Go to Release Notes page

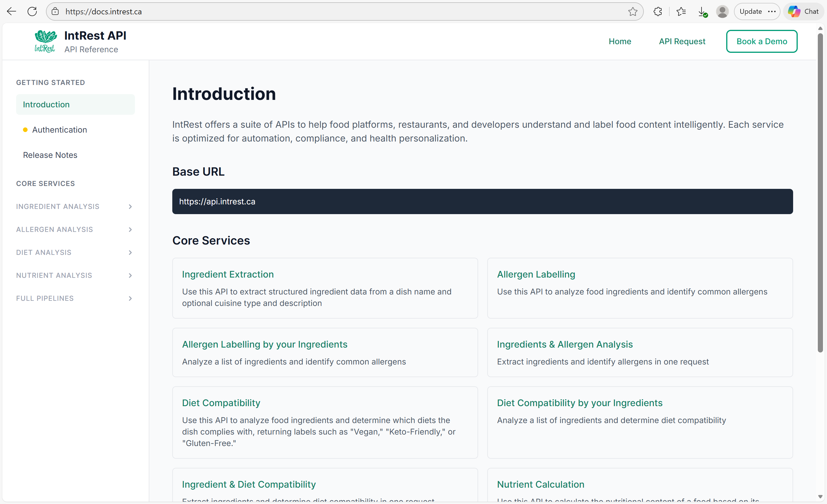[50, 155]
